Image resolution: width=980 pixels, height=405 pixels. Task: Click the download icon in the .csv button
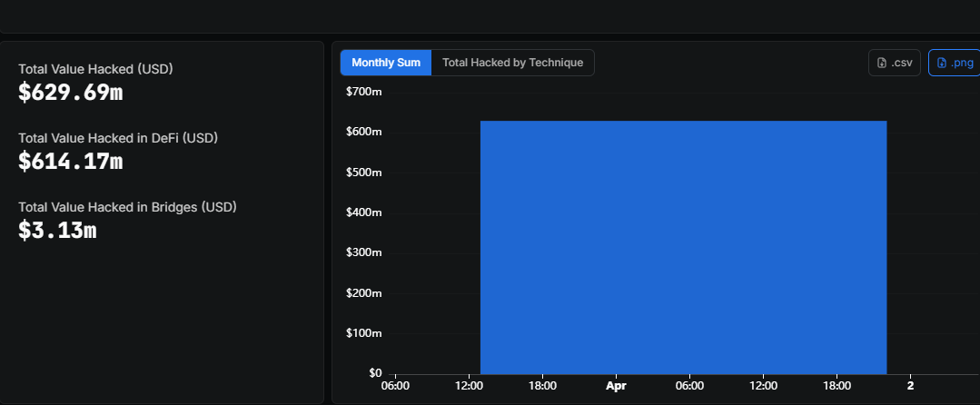(881, 63)
